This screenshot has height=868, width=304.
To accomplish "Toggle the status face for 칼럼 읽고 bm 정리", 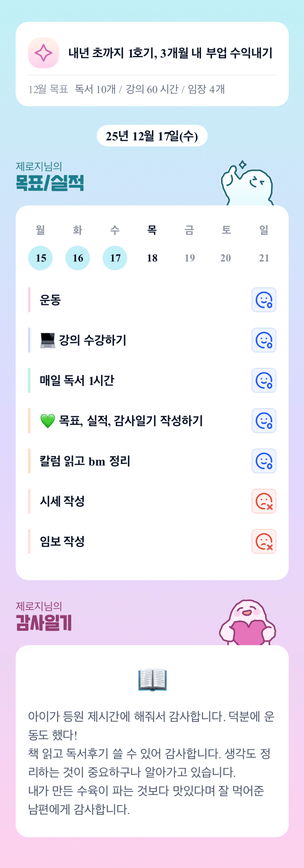I will tap(264, 461).
